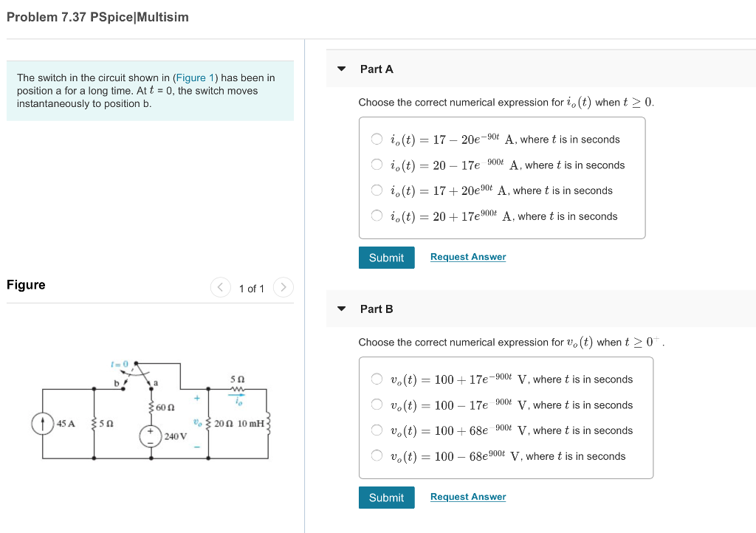Open Request Answer for Part B
This screenshot has width=756, height=533.
click(467, 496)
